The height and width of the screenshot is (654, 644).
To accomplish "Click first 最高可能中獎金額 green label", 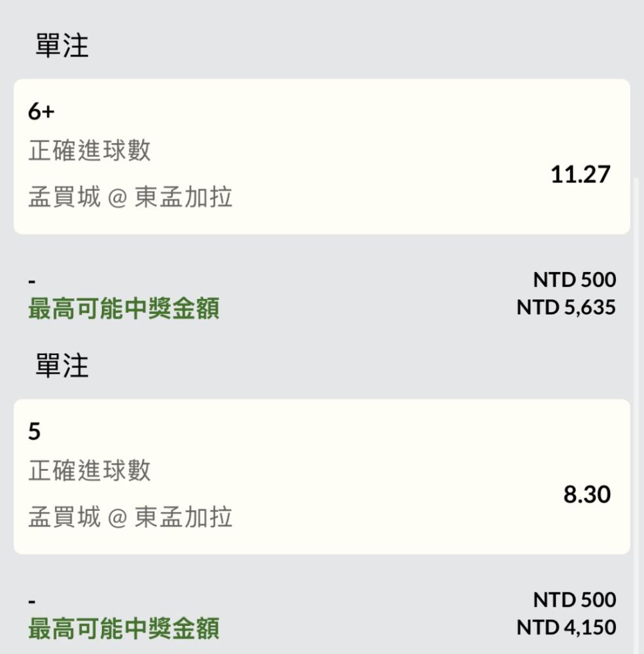I will [124, 309].
